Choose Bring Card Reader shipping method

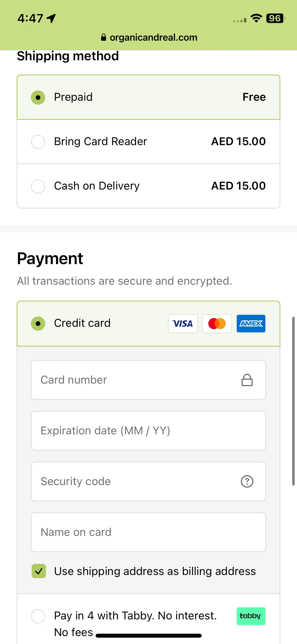click(148, 142)
